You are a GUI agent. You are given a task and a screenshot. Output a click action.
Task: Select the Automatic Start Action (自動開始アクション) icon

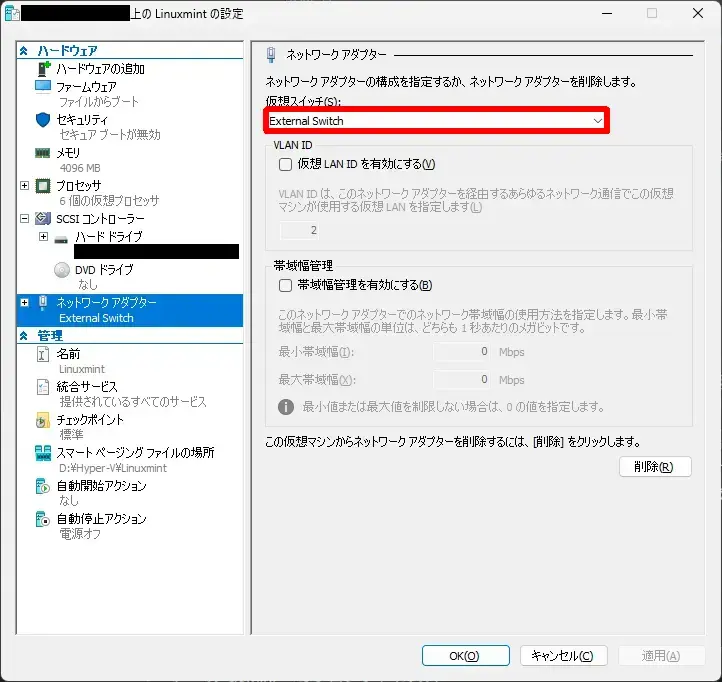point(43,486)
